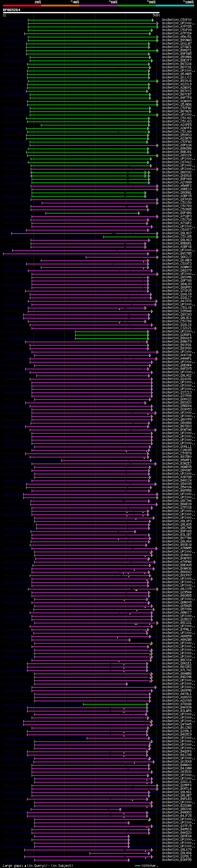197x868 pixels.
Task: Open the UniRef100_Q8GRW1 entry
Action: 177,193
